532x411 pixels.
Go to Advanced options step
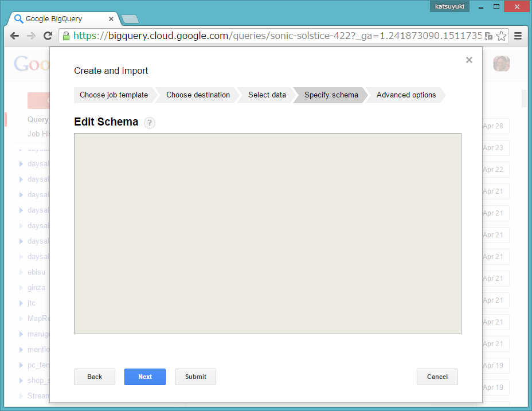coord(406,95)
